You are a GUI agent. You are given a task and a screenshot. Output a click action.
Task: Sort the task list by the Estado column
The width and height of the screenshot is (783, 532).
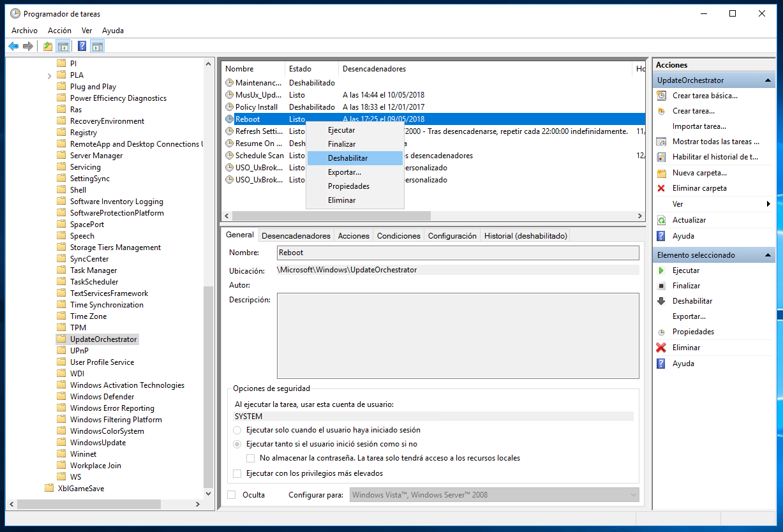311,69
